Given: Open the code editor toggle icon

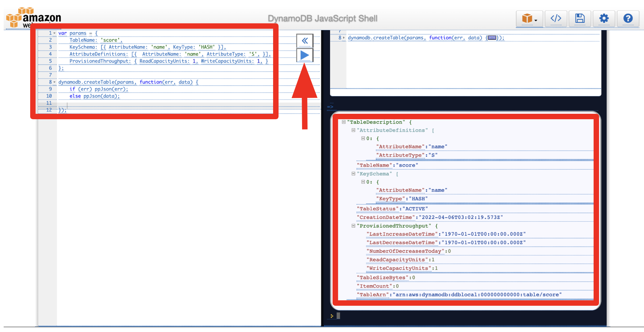Looking at the screenshot, I should click(556, 18).
